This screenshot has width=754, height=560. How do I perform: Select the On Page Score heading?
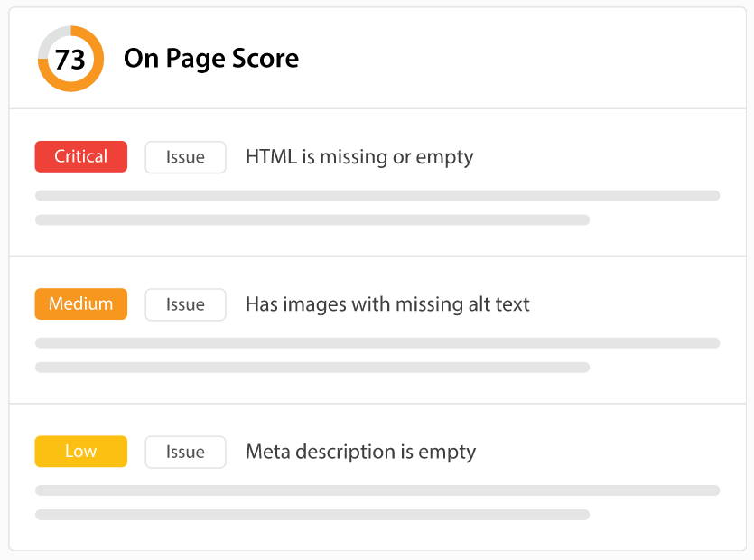pyautogui.click(x=211, y=59)
